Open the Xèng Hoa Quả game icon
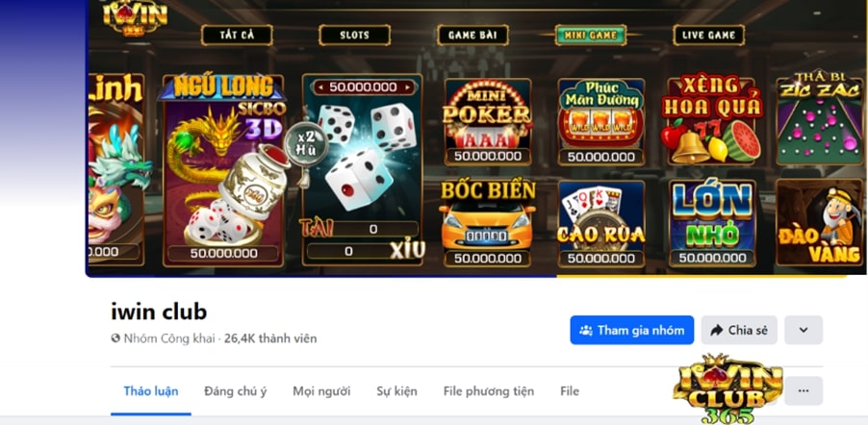The width and height of the screenshot is (868, 425). (x=712, y=121)
